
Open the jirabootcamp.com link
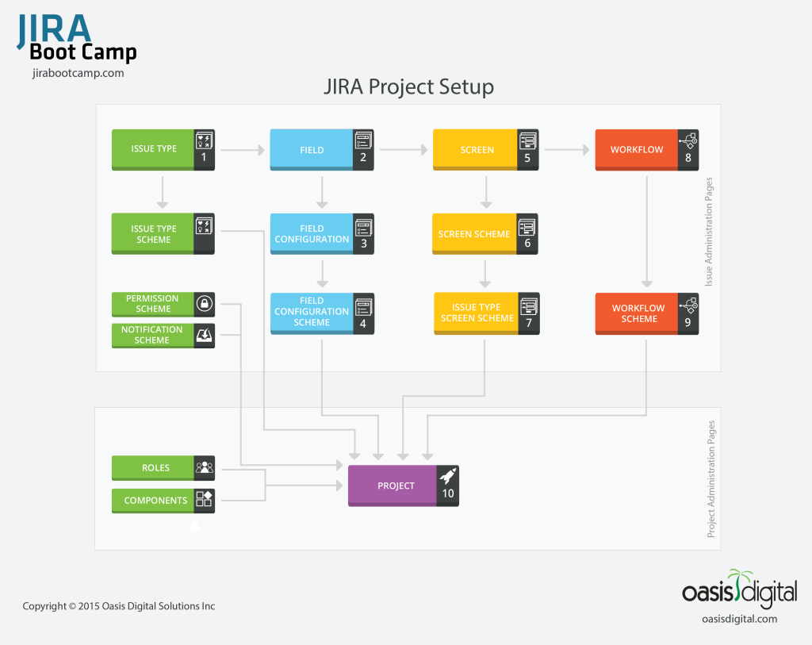click(79, 73)
